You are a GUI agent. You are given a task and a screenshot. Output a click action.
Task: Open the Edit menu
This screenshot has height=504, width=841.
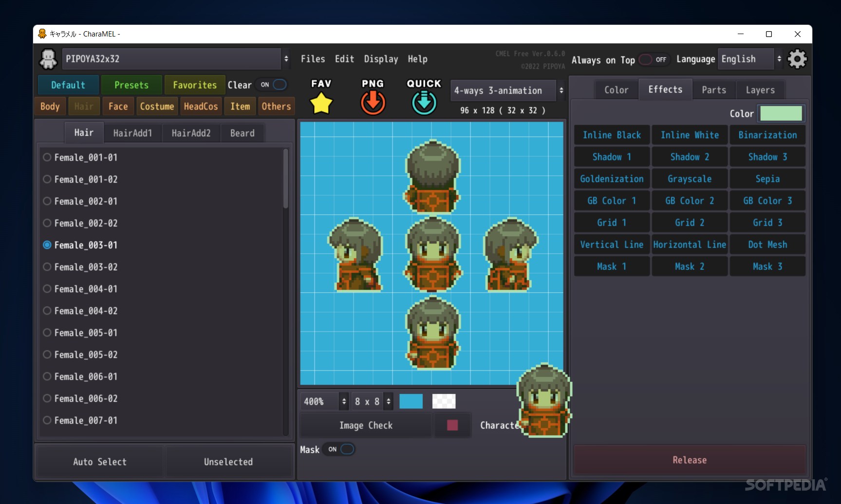click(x=344, y=59)
